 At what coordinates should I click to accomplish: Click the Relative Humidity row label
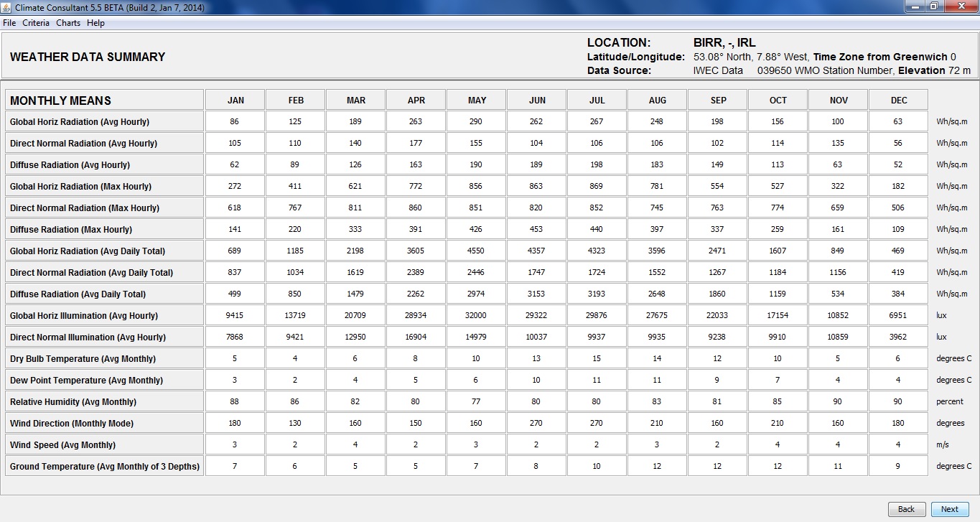coord(73,402)
